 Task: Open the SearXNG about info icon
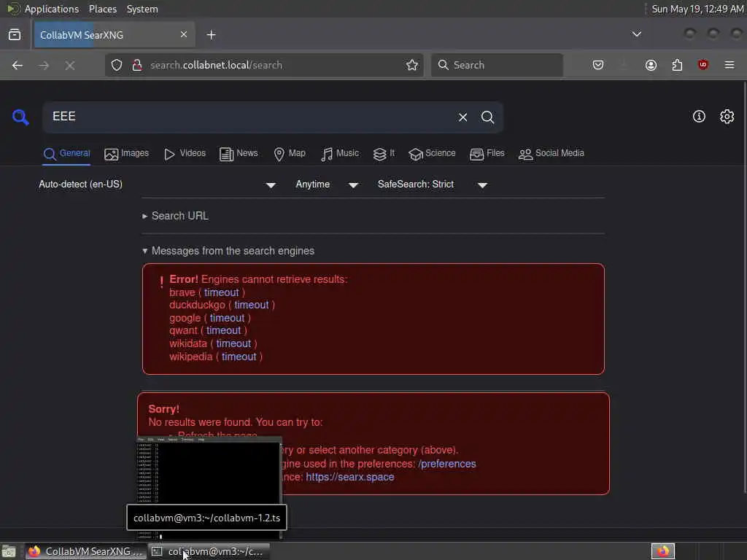[699, 116]
